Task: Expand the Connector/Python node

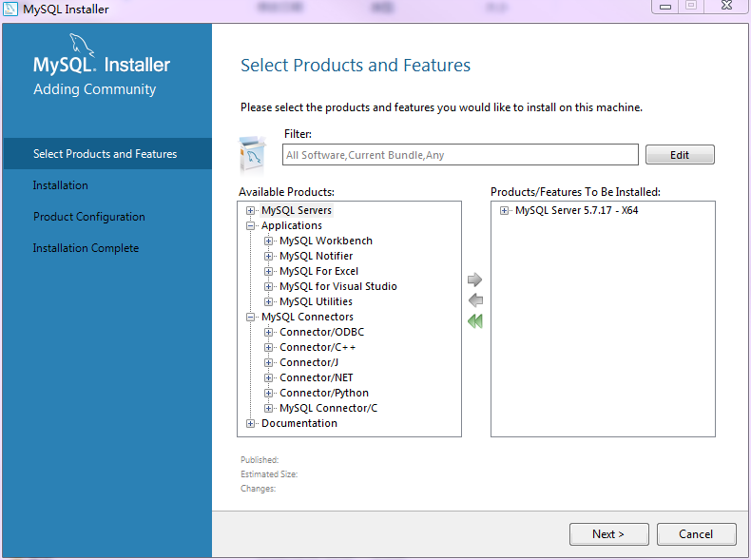Action: 268,393
